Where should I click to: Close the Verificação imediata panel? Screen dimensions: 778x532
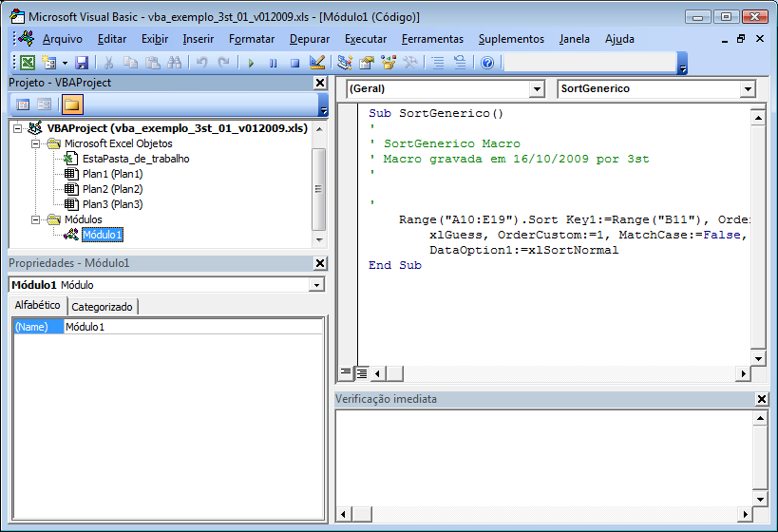(x=762, y=399)
